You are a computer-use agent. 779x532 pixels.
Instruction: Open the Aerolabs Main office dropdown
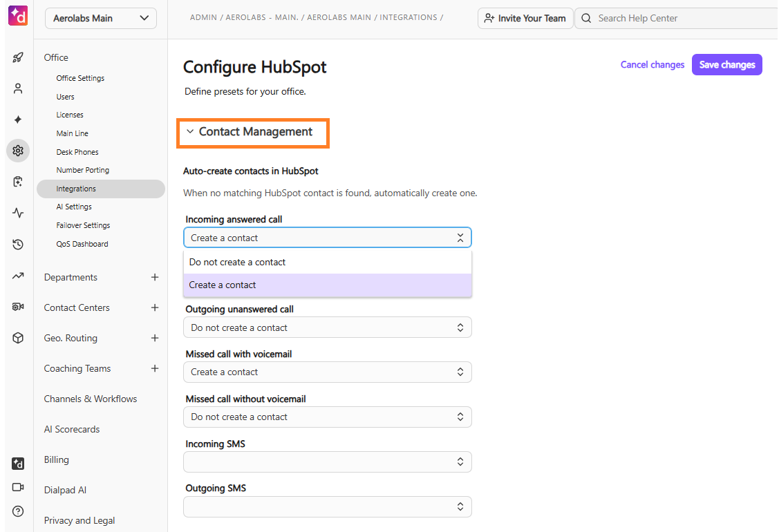pos(101,19)
